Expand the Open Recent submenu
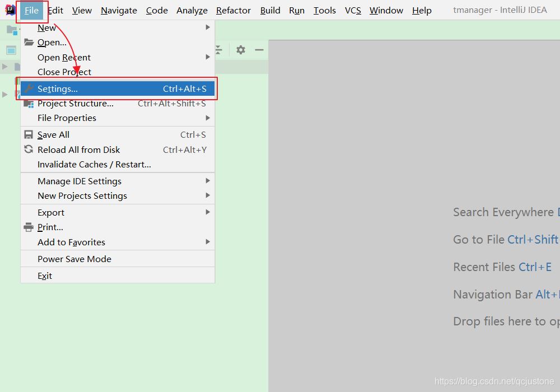This screenshot has width=560, height=392. [x=208, y=57]
